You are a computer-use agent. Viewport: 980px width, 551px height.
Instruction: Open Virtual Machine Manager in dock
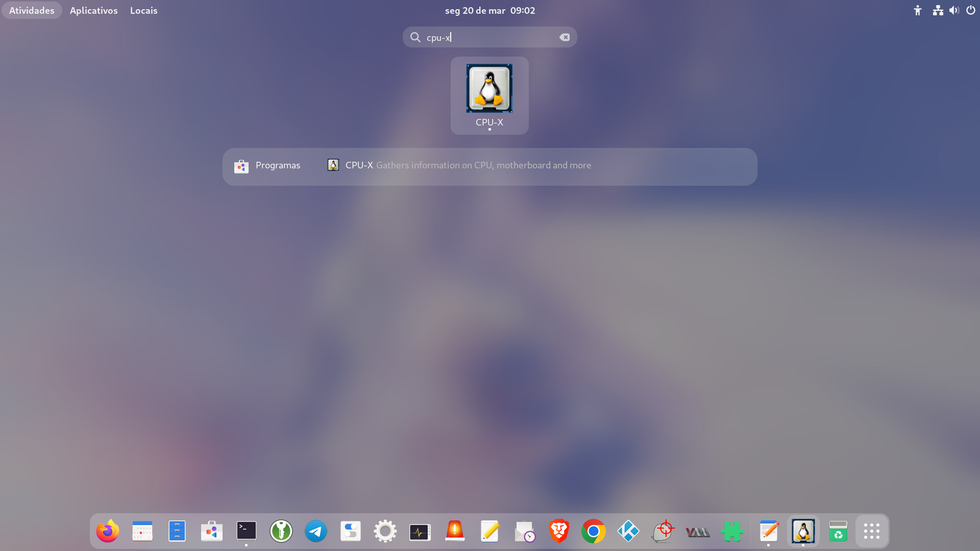click(698, 531)
